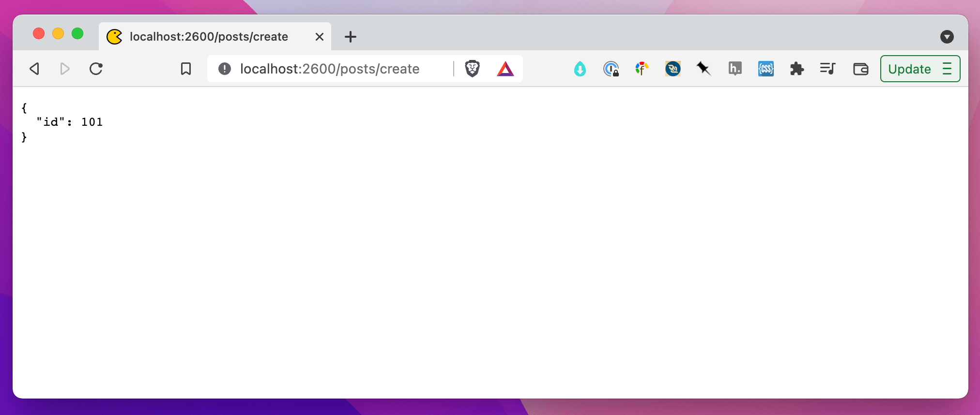Open the blue circular lock extension
Viewport: 980px width, 415px height.
point(611,69)
